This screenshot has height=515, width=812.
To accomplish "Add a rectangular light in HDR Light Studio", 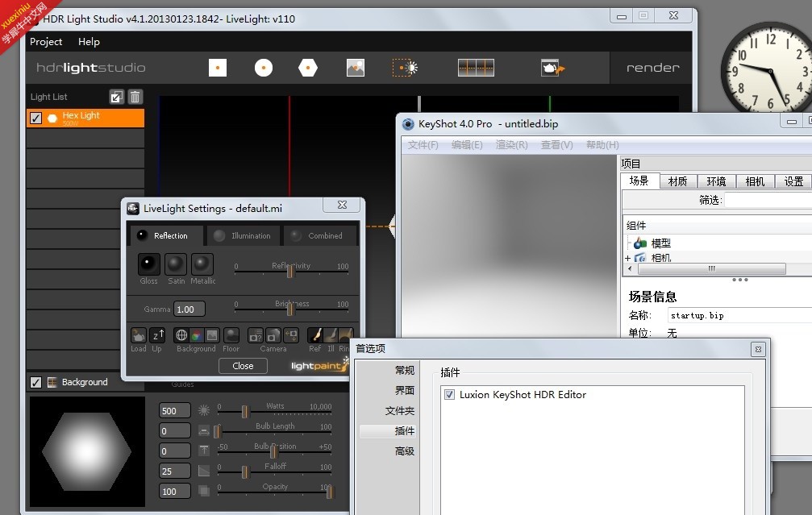I will pyautogui.click(x=218, y=68).
